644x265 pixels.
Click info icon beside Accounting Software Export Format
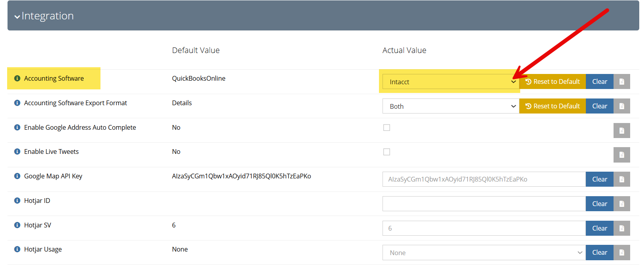coord(17,103)
